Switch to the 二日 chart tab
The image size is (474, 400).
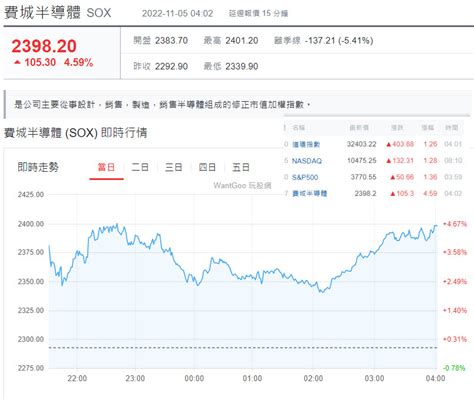[140, 167]
